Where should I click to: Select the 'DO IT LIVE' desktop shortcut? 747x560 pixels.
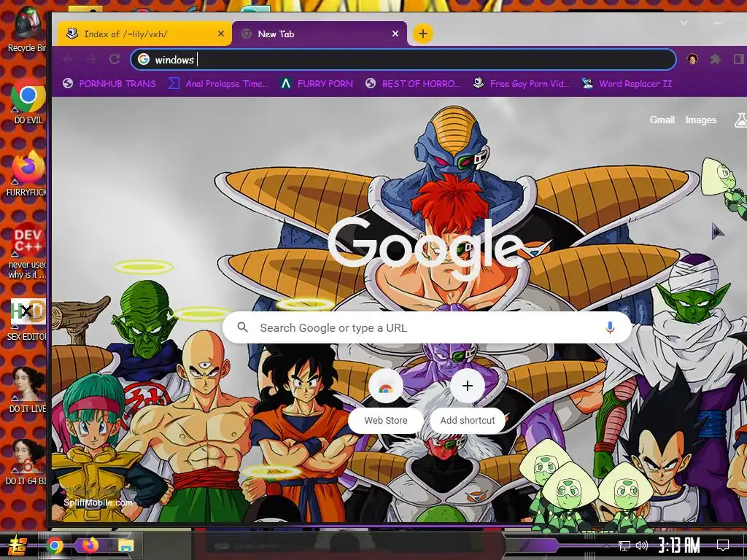click(28, 390)
